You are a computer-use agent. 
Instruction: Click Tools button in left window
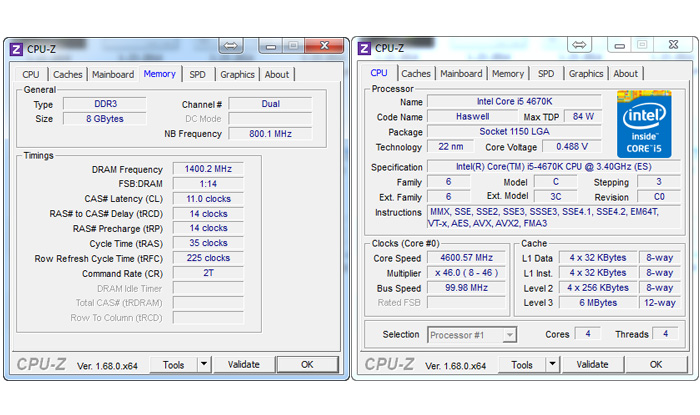(x=174, y=365)
